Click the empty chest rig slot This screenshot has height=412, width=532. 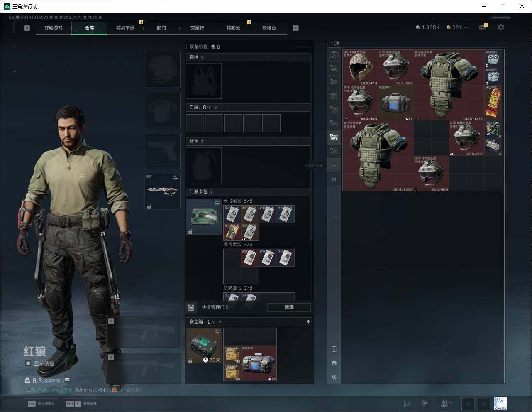click(x=204, y=81)
